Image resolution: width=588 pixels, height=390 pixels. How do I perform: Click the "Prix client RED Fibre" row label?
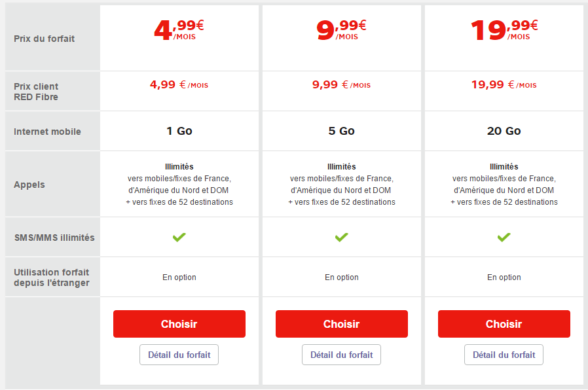click(36, 92)
